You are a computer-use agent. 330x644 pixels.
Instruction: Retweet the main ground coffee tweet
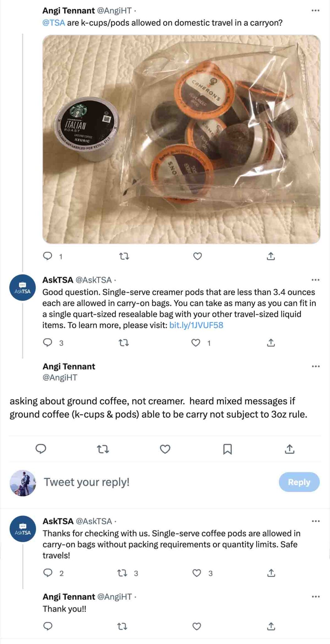tap(103, 449)
